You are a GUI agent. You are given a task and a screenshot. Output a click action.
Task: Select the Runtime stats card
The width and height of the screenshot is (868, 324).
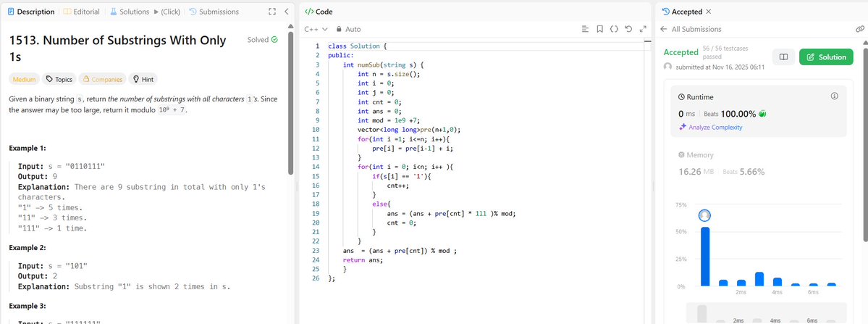tap(759, 112)
